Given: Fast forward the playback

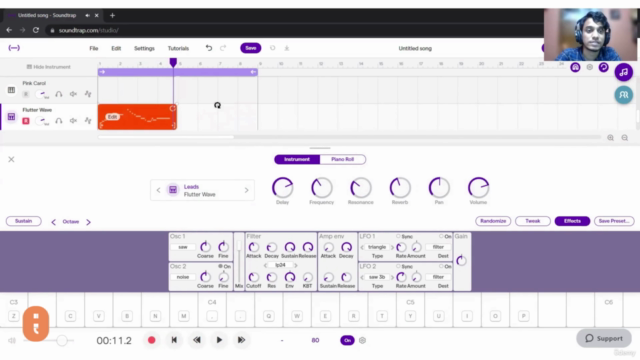Looking at the screenshot, I should coord(241,340).
